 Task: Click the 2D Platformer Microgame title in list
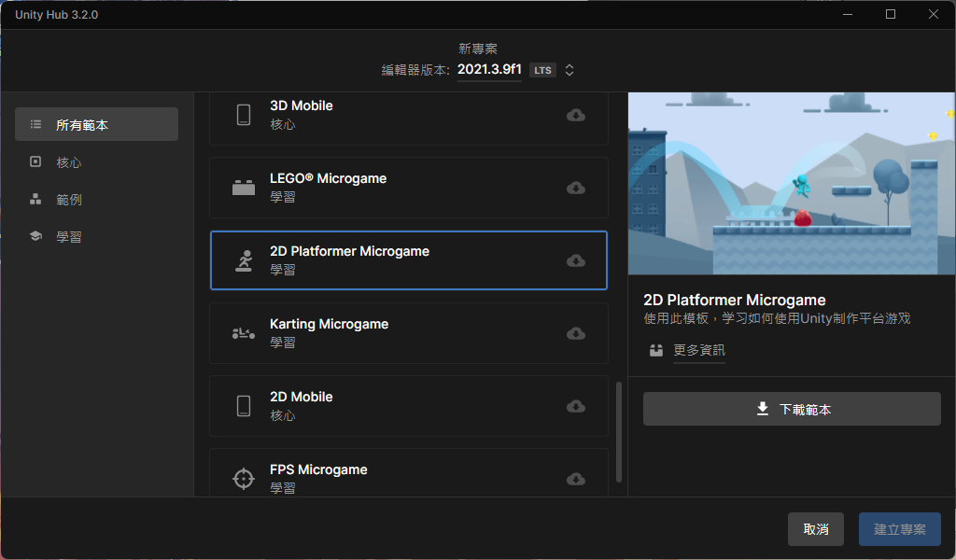pyautogui.click(x=349, y=251)
